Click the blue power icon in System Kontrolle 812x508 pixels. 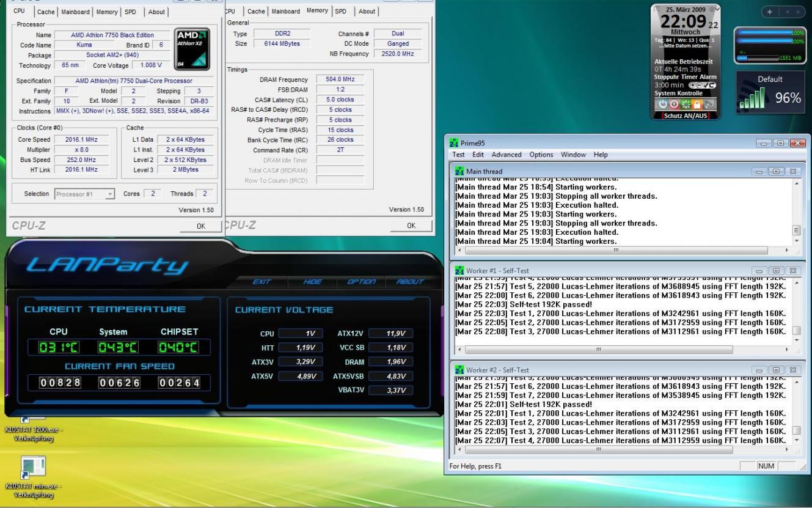663,104
